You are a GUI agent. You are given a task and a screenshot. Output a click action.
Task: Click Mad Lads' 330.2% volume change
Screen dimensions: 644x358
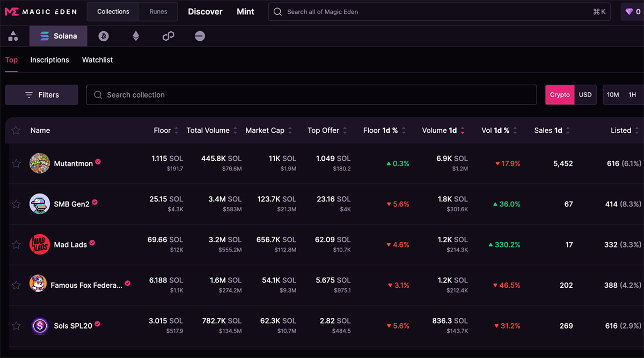pyautogui.click(x=504, y=245)
